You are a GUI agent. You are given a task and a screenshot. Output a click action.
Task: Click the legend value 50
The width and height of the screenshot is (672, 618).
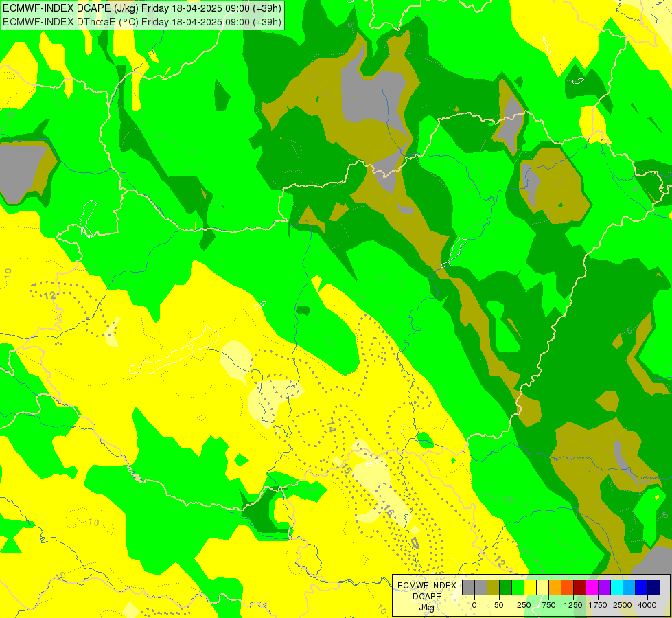[499, 605]
